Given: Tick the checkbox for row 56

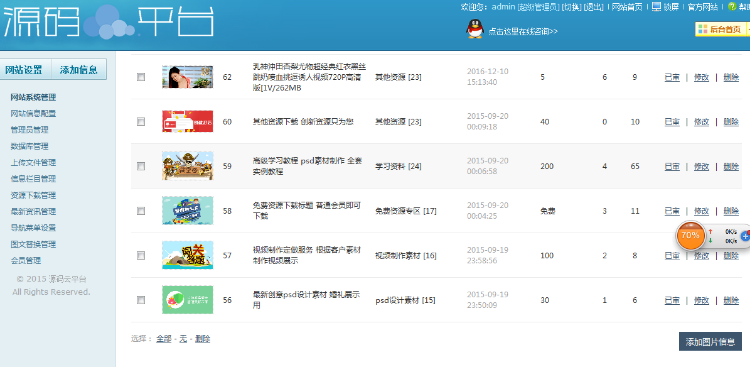Looking at the screenshot, I should point(141,300).
